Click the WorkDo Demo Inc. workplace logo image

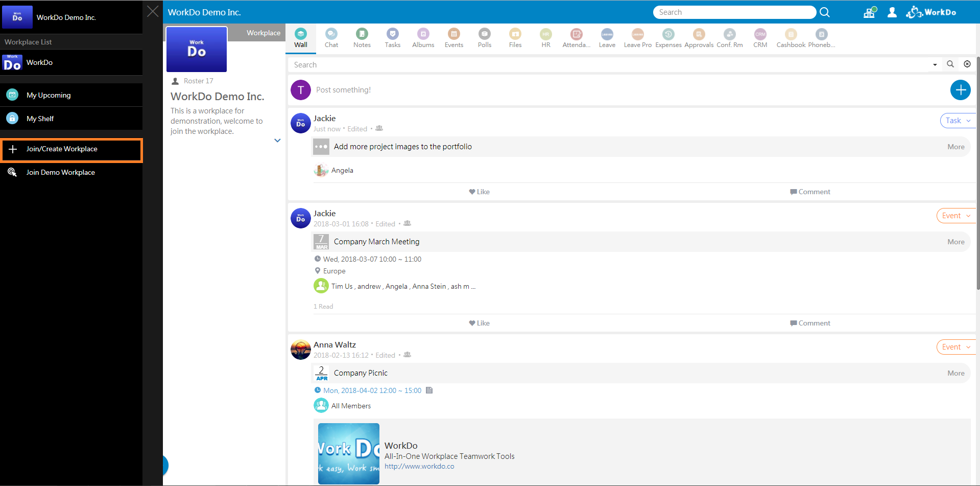point(197,49)
